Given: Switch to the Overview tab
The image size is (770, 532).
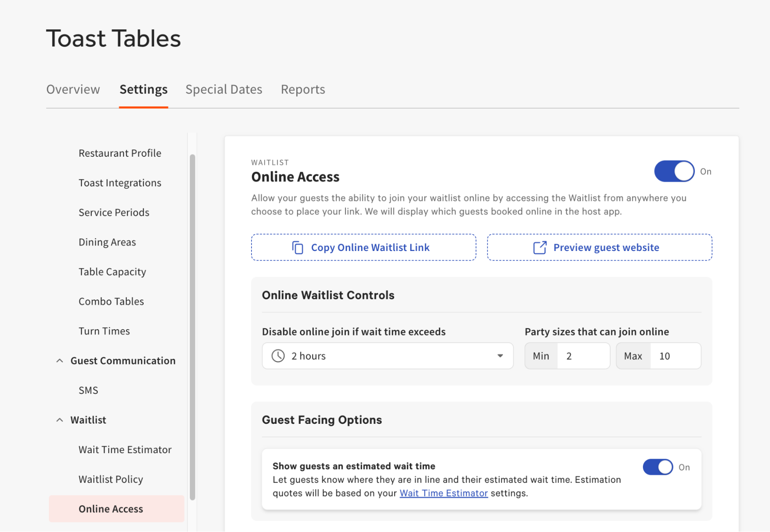Looking at the screenshot, I should point(73,89).
